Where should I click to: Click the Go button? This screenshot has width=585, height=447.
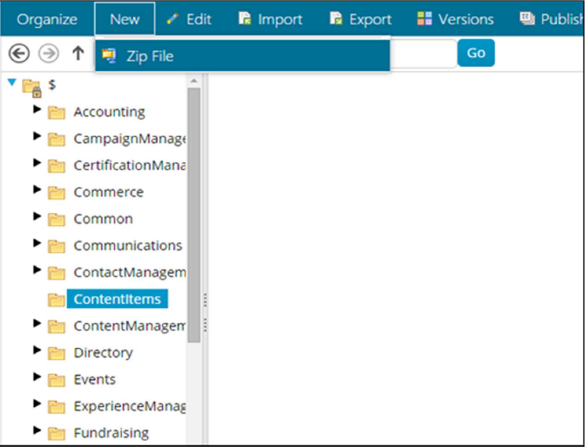[476, 53]
